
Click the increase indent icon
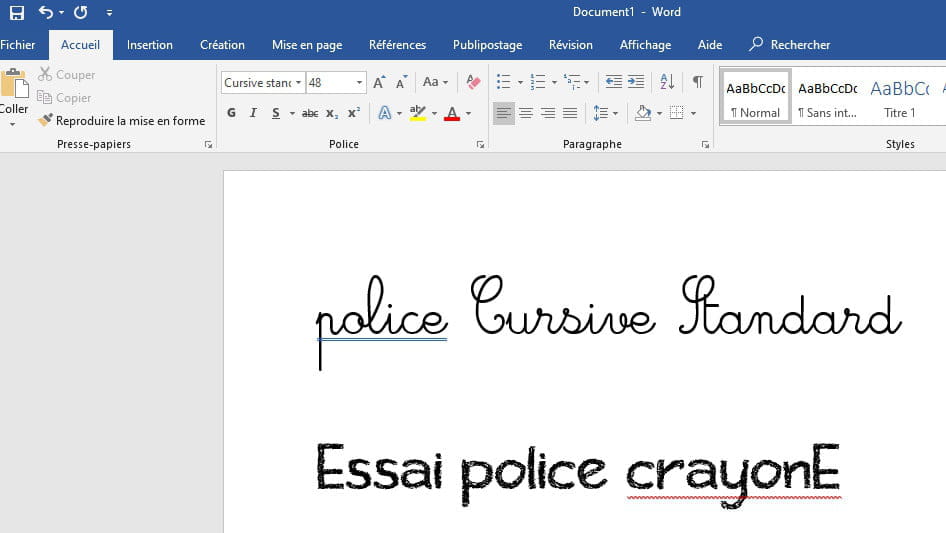[x=636, y=82]
